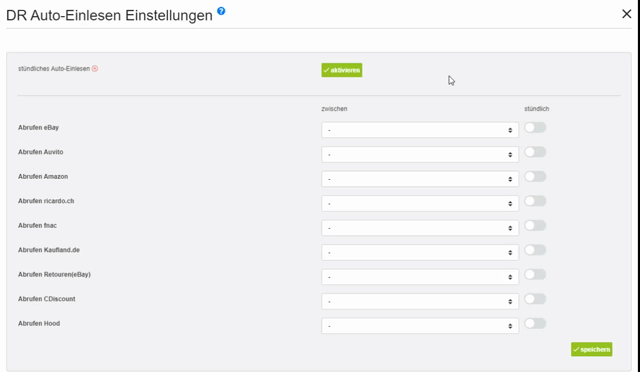Toggle hourly retrieval for Abrufen Amazon

click(535, 177)
